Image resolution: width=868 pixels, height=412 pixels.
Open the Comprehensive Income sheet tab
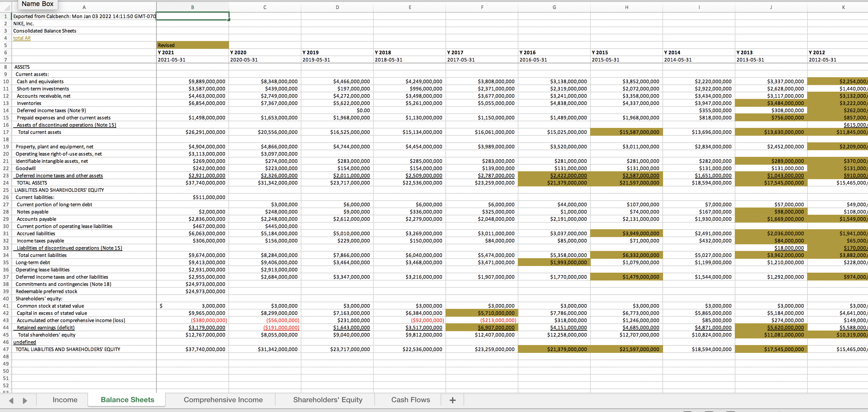coord(223,400)
